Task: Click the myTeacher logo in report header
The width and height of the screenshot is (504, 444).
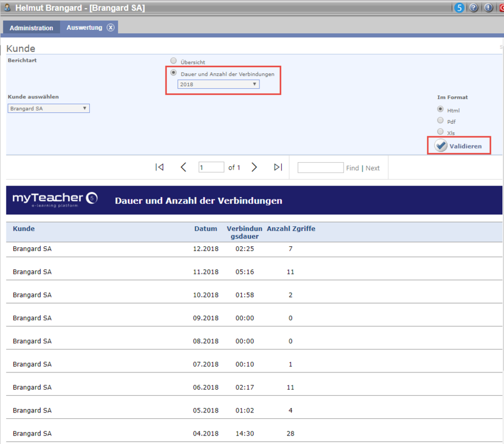Action: tap(55, 199)
